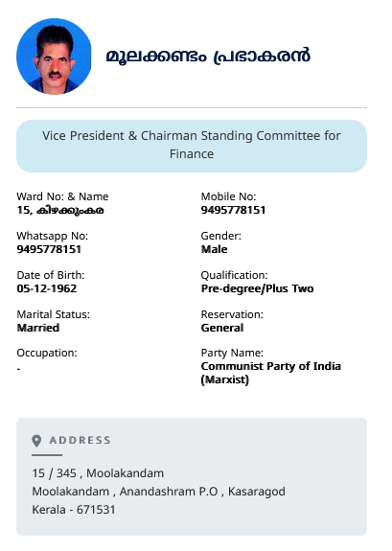Image resolution: width=392 pixels, height=551 pixels.
Task: Click the Party Name label
Action: (x=232, y=353)
